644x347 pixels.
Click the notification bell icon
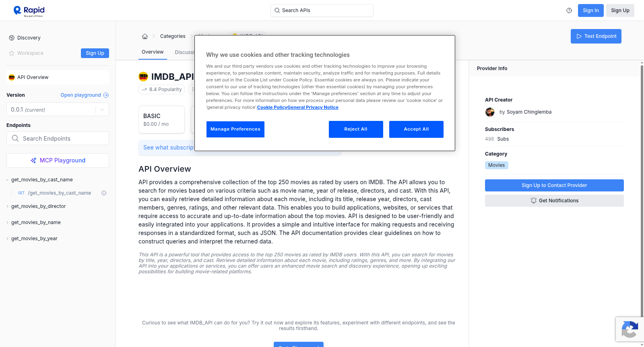tap(534, 201)
